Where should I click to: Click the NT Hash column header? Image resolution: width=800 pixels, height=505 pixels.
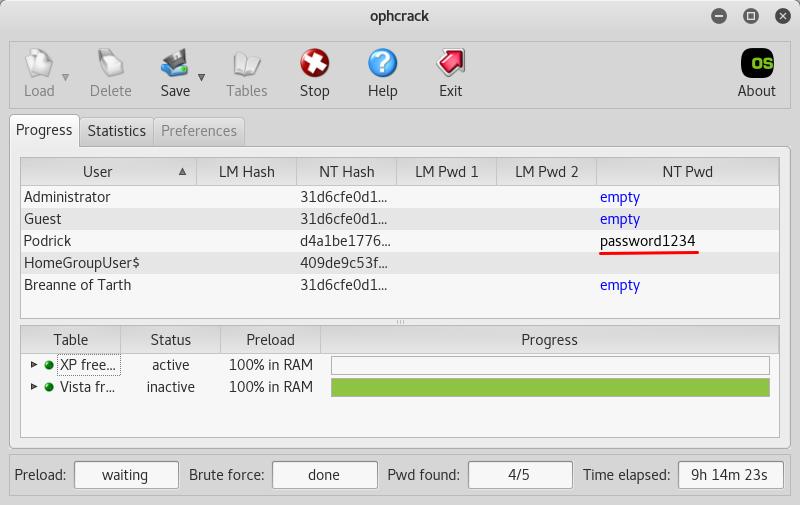(x=346, y=172)
